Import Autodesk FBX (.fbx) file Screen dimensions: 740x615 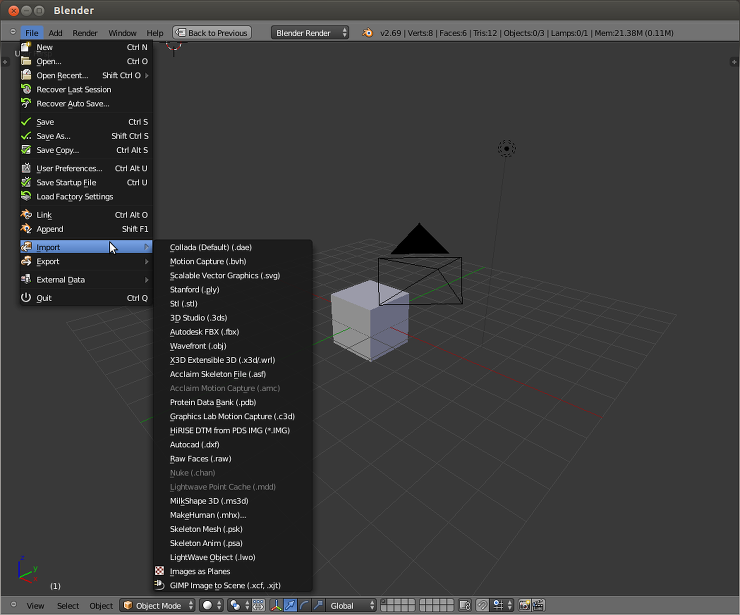point(233,332)
